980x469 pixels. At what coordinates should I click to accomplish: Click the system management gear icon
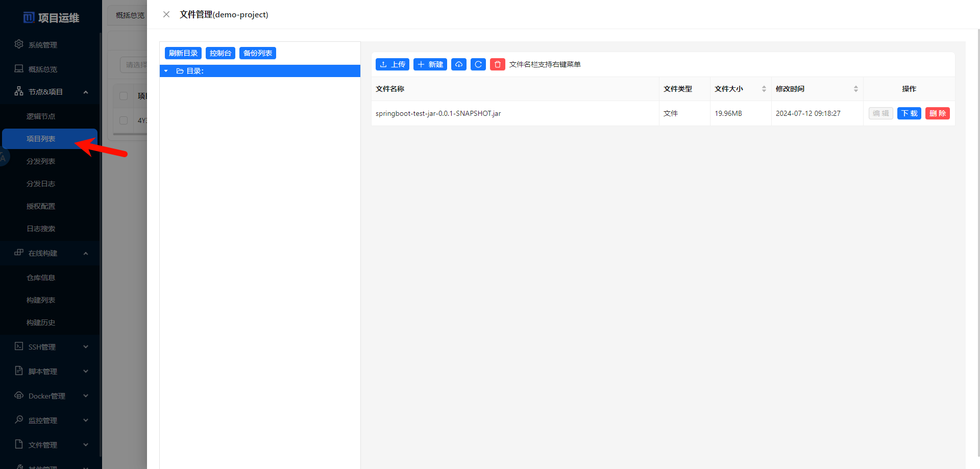[19, 44]
